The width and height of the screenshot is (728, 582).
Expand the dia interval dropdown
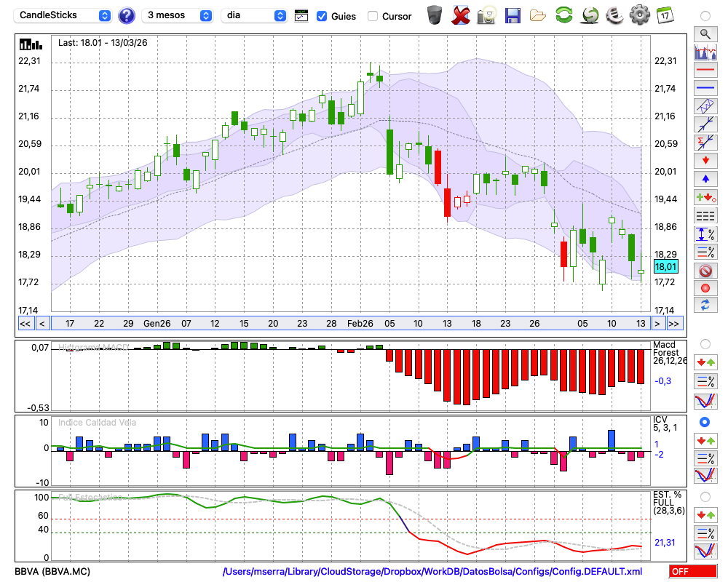point(254,15)
